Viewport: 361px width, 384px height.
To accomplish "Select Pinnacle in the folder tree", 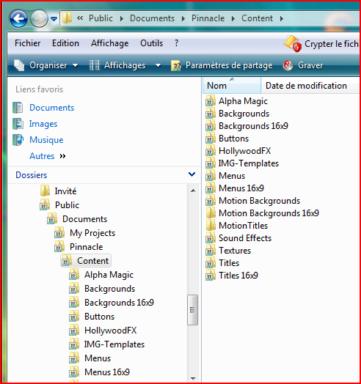I will pos(86,247).
